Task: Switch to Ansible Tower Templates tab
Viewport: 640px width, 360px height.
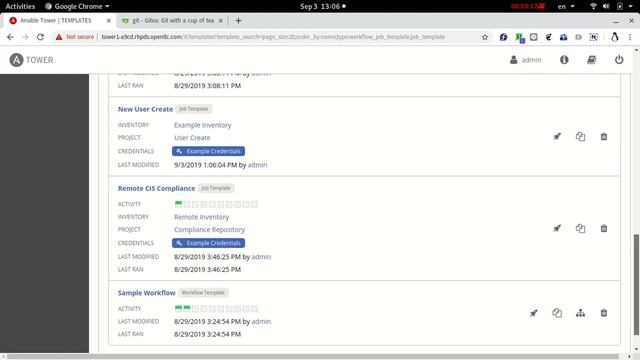Action: pyautogui.click(x=56, y=20)
